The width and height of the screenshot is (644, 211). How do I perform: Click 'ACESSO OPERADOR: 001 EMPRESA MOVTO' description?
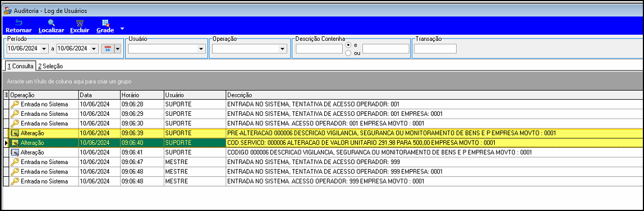(435, 123)
